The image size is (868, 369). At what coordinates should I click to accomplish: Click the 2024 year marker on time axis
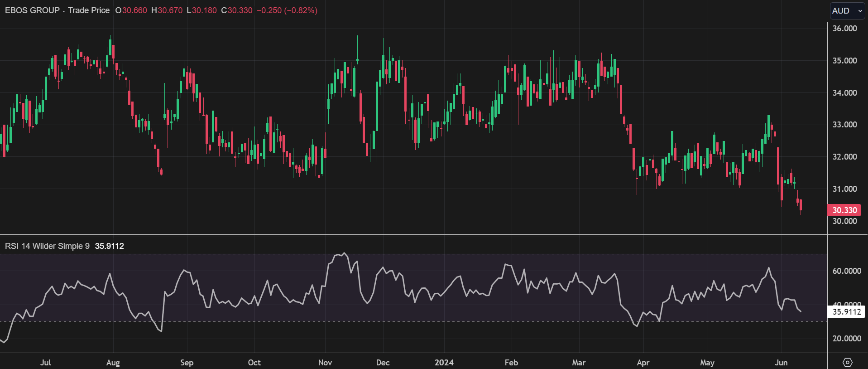click(444, 363)
